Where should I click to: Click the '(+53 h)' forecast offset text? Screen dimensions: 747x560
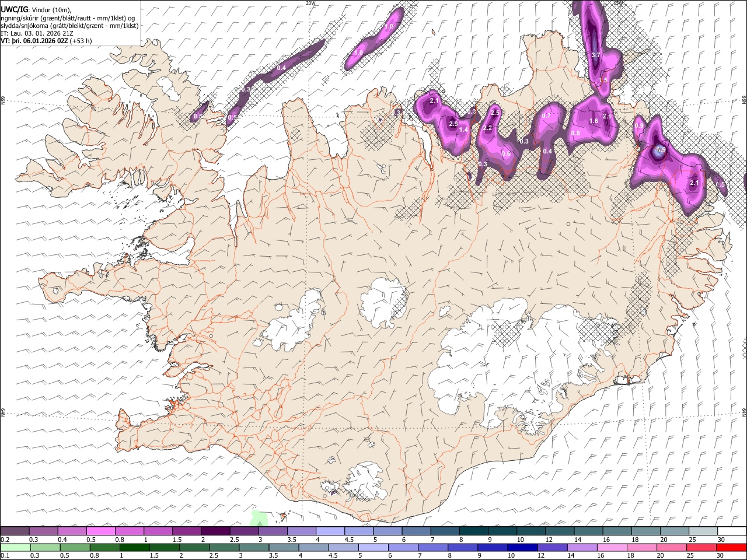(81, 41)
